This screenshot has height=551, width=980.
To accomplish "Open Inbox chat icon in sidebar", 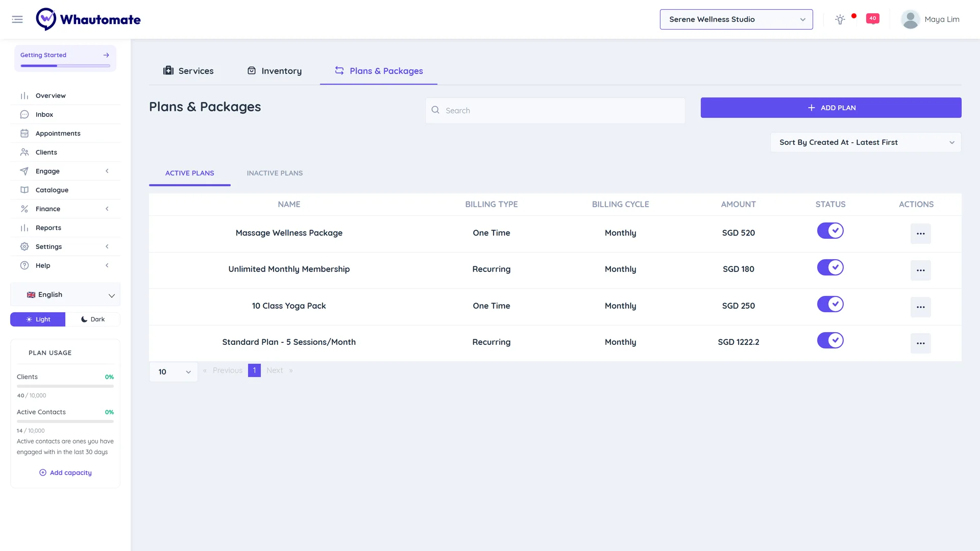I will pos(24,114).
